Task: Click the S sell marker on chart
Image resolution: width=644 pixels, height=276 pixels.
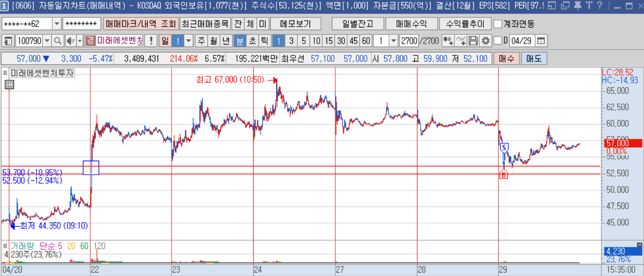Action: [504, 148]
